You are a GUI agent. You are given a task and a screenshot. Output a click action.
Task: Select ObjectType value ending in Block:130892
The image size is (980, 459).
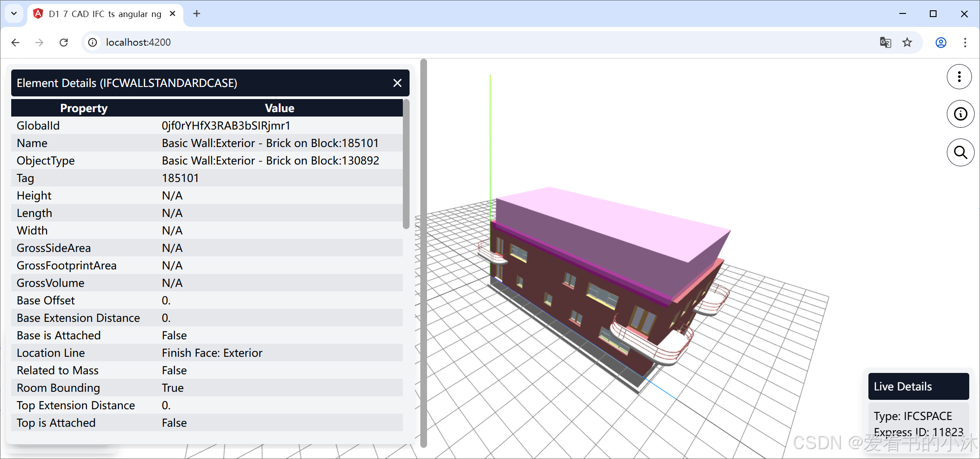(271, 160)
